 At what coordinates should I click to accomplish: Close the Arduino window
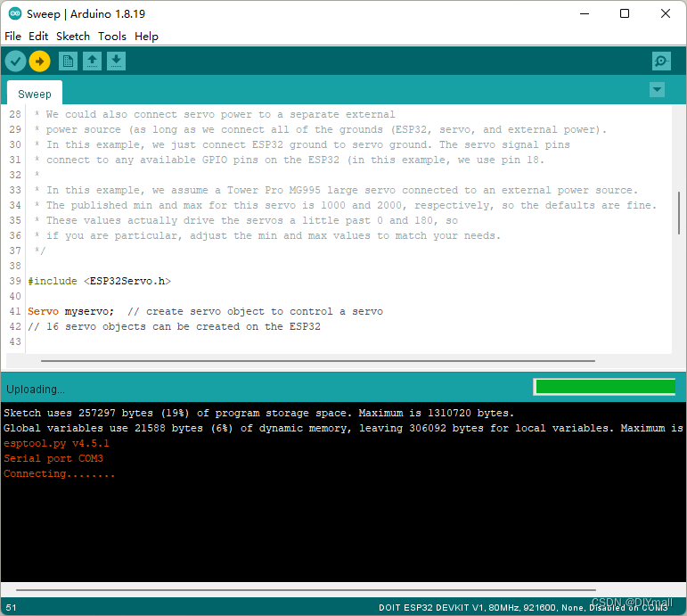click(x=665, y=13)
